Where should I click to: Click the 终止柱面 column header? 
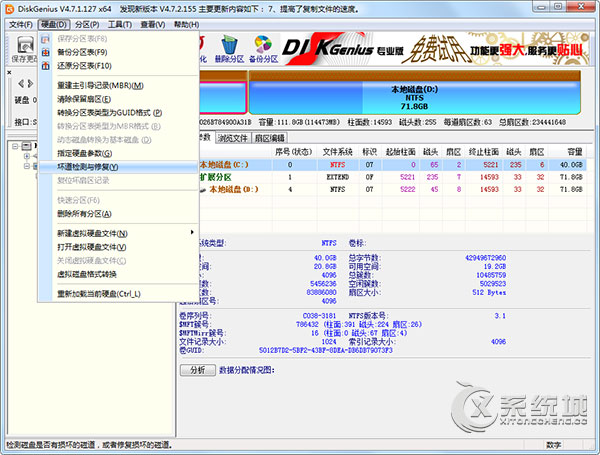484,152
